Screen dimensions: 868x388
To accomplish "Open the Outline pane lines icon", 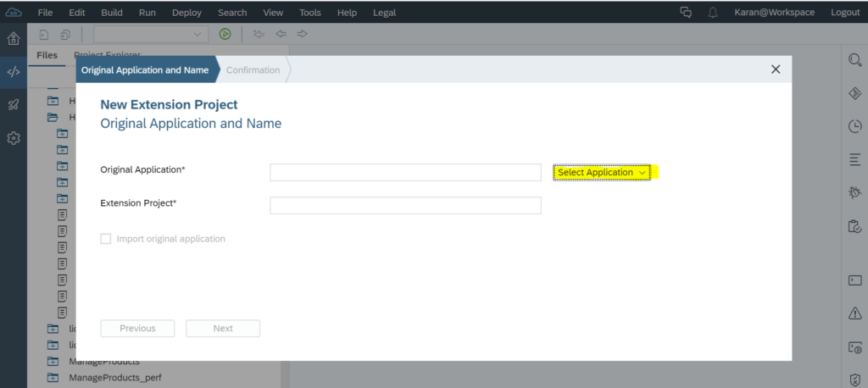I will [x=854, y=160].
